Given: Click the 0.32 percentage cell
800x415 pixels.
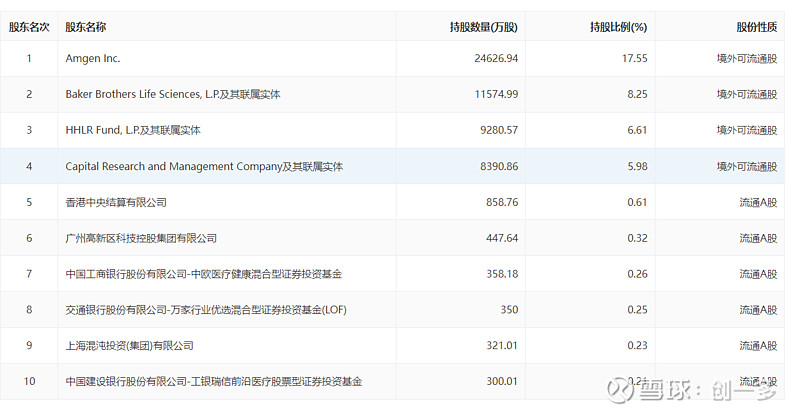Looking at the screenshot, I should point(637,238).
